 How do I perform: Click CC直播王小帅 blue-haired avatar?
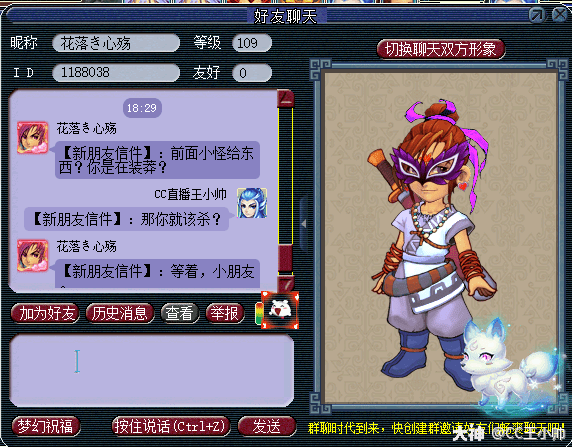pos(252,203)
